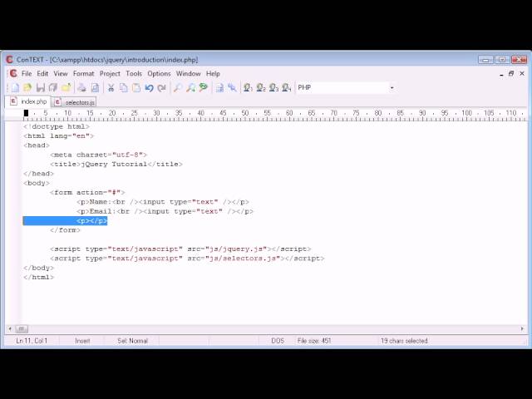Click 'DOS' file format in status bar
The width and height of the screenshot is (532, 399).
pyautogui.click(x=278, y=341)
